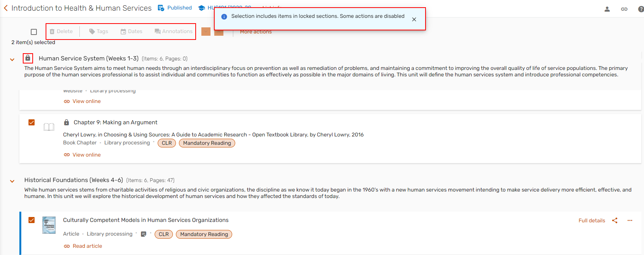This screenshot has height=255, width=644.
Task: Click the orange down-chevron toolbar button
Action: (206, 32)
